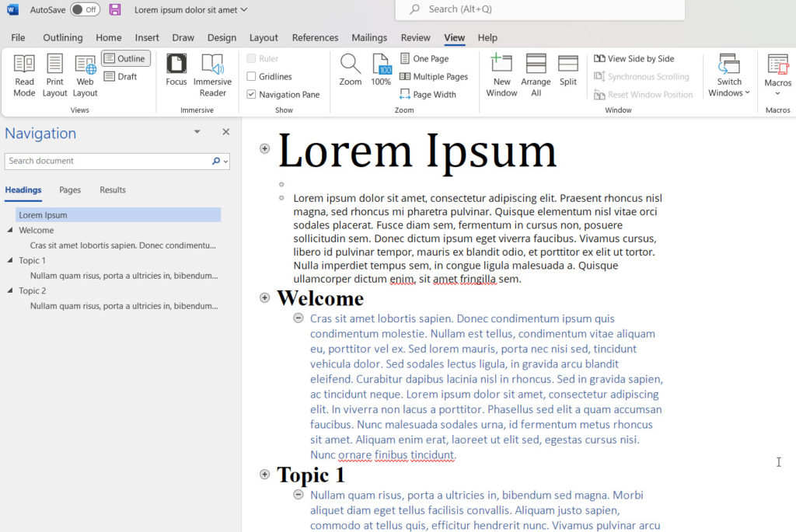
Task: Enable Focus mode
Action: 176,74
